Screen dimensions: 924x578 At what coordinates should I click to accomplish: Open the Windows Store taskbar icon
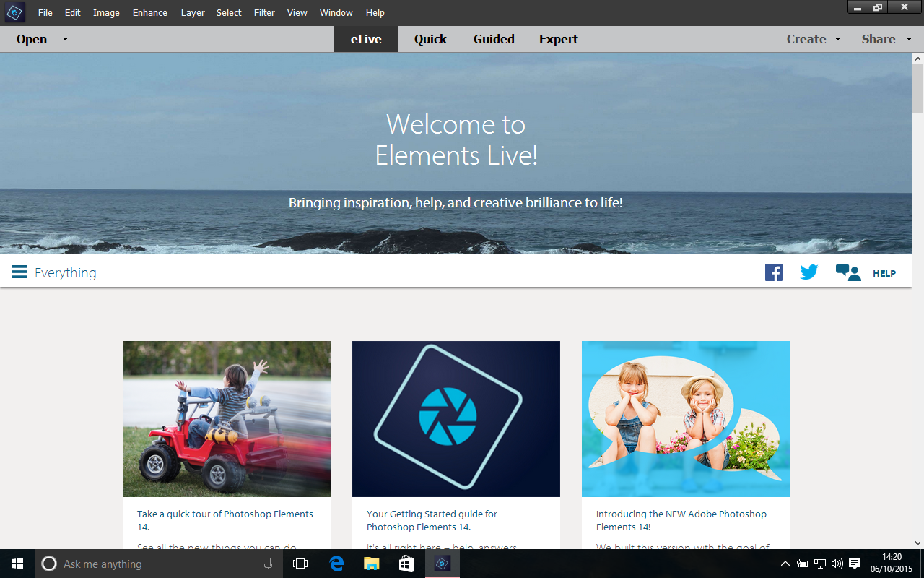(x=406, y=564)
